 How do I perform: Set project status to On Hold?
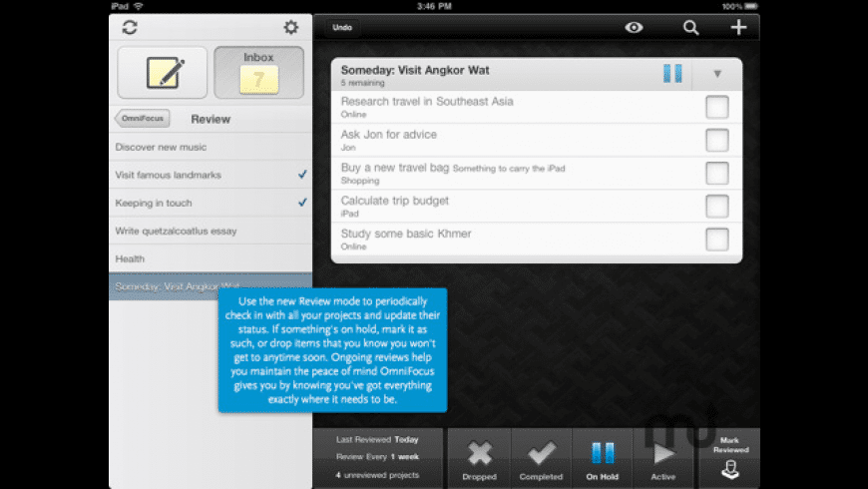(603, 459)
